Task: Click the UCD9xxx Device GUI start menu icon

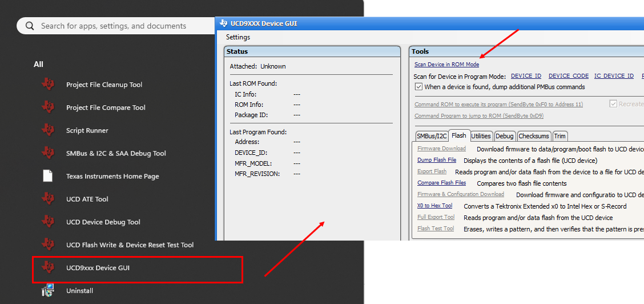Action: pyautogui.click(x=48, y=268)
